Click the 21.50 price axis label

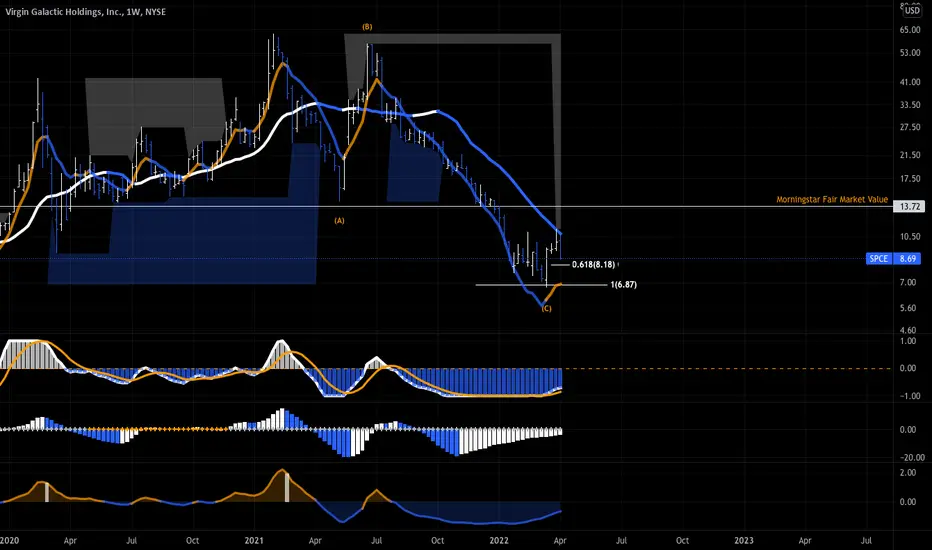tap(909, 155)
